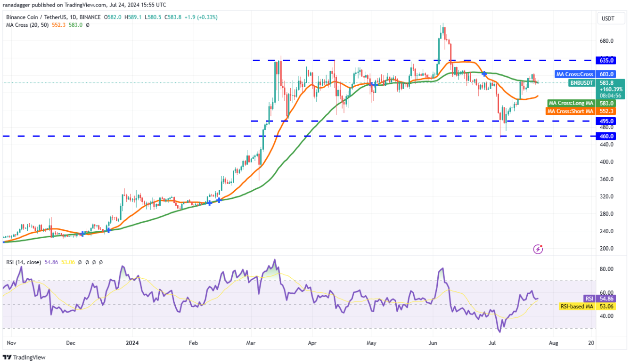Click the orange MA Cross:Short MA label
Image resolution: width=630 pixels, height=364 pixels.
click(570, 111)
